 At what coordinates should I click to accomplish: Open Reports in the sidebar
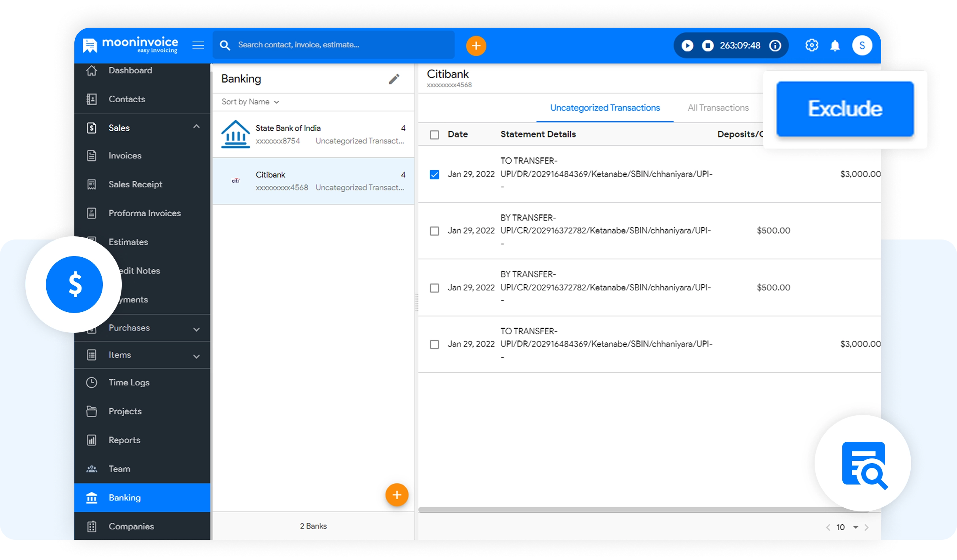point(124,440)
